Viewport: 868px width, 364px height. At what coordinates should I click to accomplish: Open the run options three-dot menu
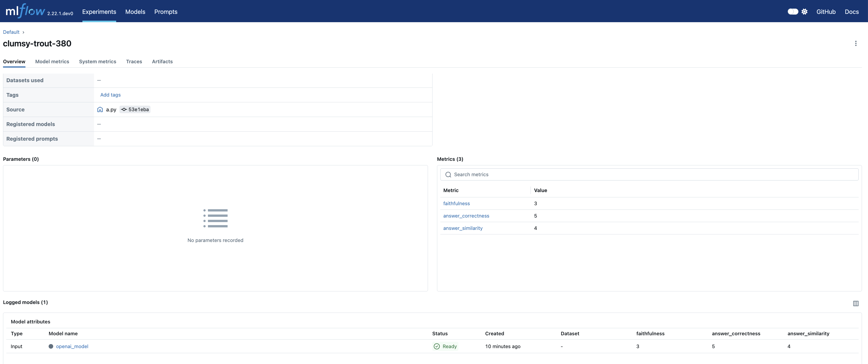pyautogui.click(x=856, y=43)
